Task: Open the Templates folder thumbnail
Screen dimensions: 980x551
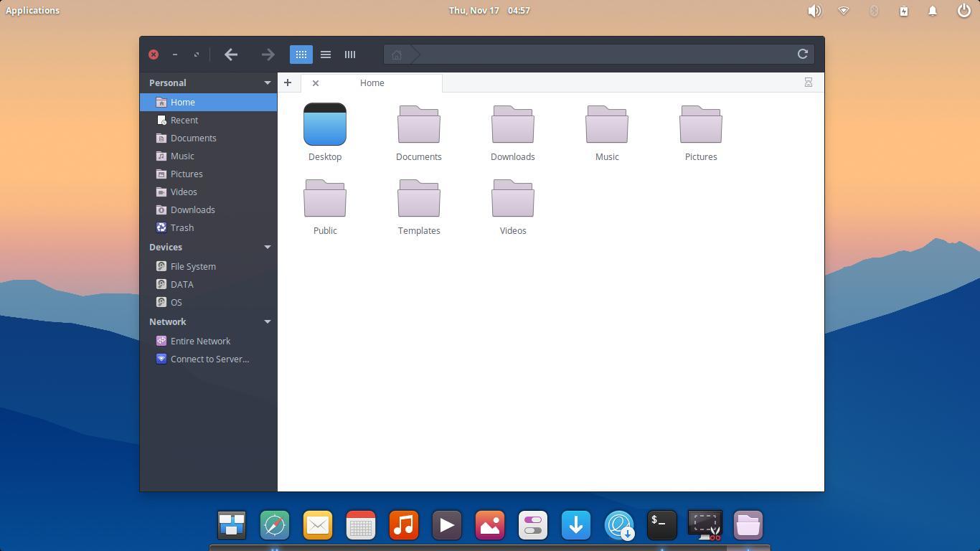Action: click(x=419, y=199)
